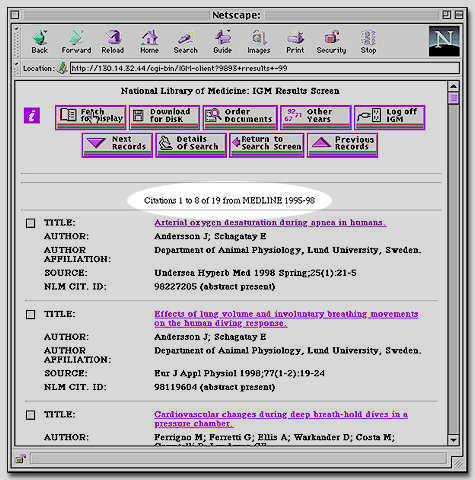
Task: Click the status bar security lock icon
Action: click(x=21, y=459)
